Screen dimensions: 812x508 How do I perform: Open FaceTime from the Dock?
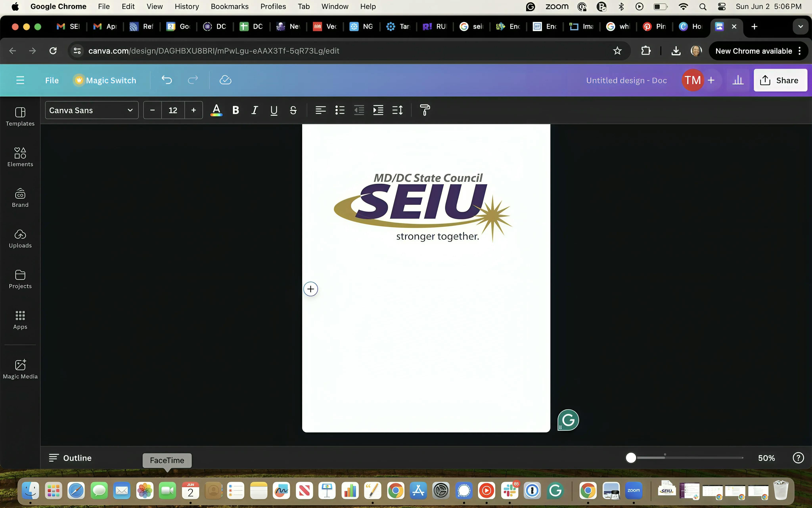pos(167,490)
